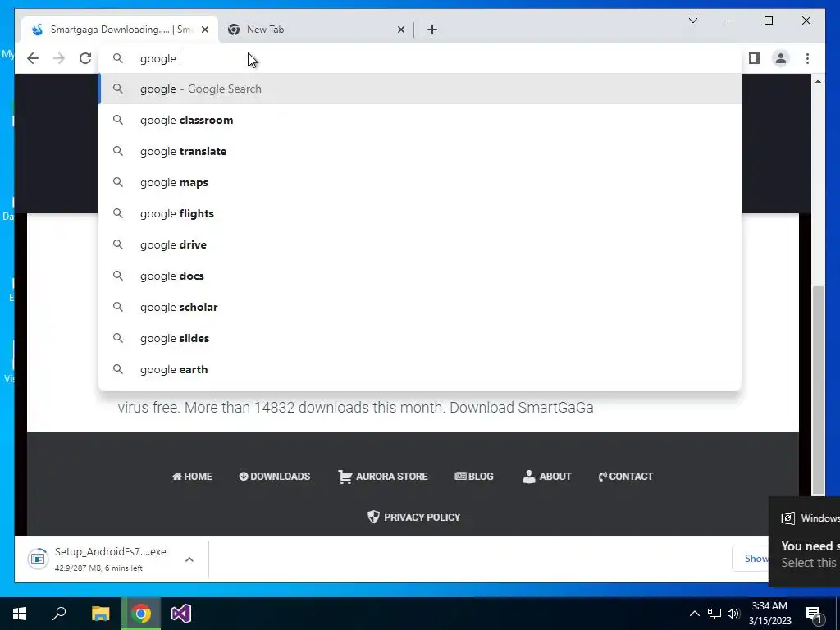The width and height of the screenshot is (840, 630).
Task: Click the Windows Update notification toast
Action: (805, 541)
